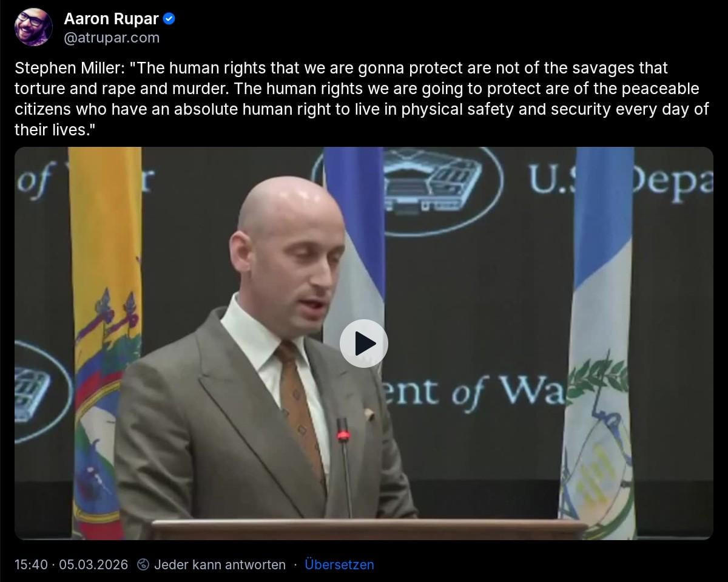Click 'U.S. Depa' backdrop text in video
This screenshot has width=728, height=582.
click(620, 177)
